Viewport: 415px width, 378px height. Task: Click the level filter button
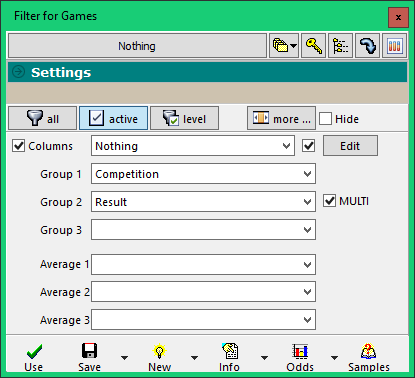pyautogui.click(x=184, y=118)
